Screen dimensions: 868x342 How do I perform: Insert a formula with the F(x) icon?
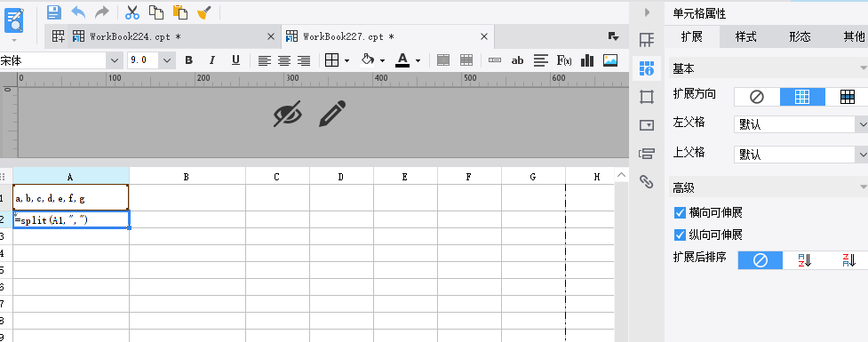pyautogui.click(x=563, y=60)
